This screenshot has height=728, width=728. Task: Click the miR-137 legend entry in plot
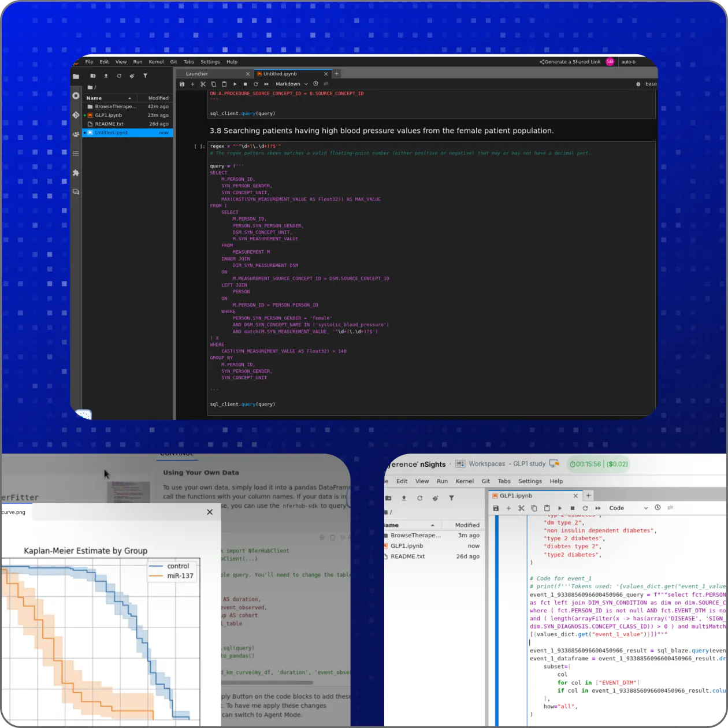coord(171,575)
